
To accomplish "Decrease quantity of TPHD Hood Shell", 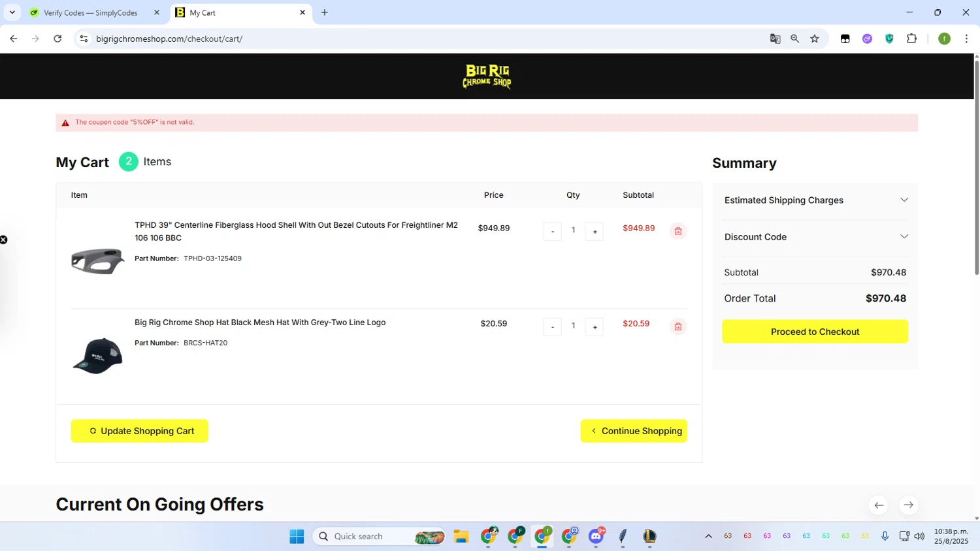I will 553,231.
